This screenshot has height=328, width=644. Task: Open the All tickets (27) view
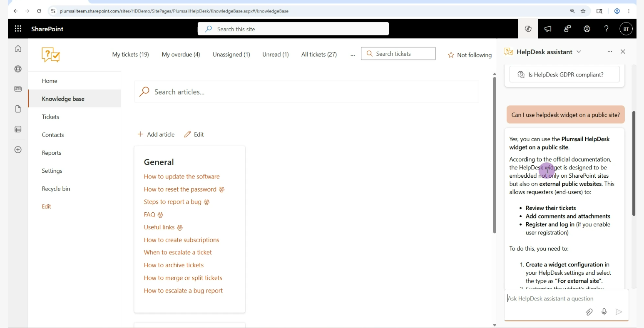[319, 55]
